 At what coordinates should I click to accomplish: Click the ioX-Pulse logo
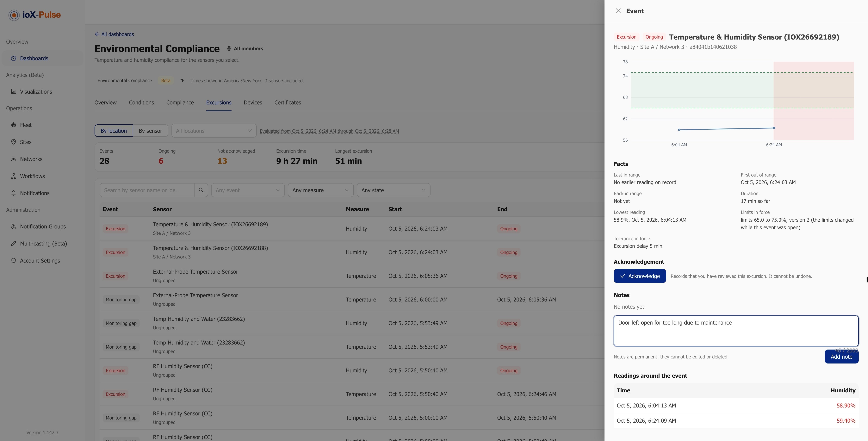35,15
